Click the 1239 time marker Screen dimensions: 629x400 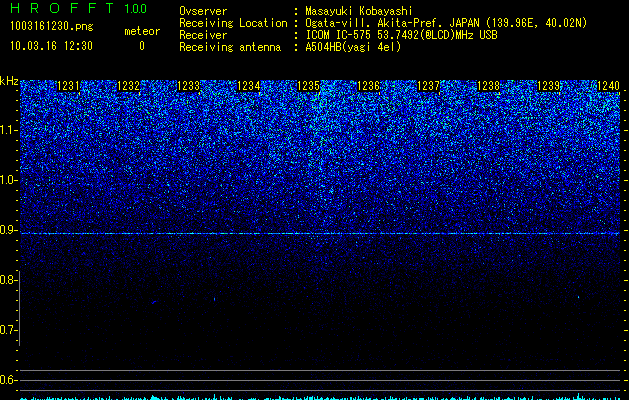(x=548, y=86)
